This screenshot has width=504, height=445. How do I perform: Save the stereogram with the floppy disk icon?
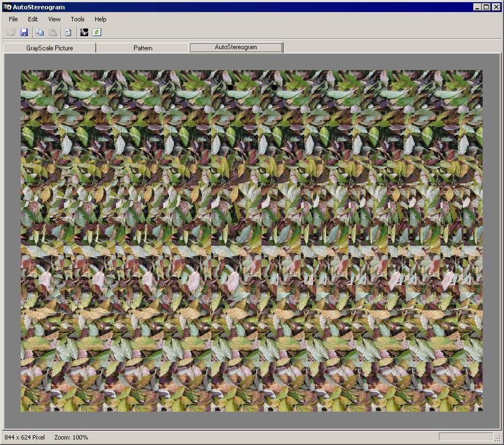click(x=24, y=32)
